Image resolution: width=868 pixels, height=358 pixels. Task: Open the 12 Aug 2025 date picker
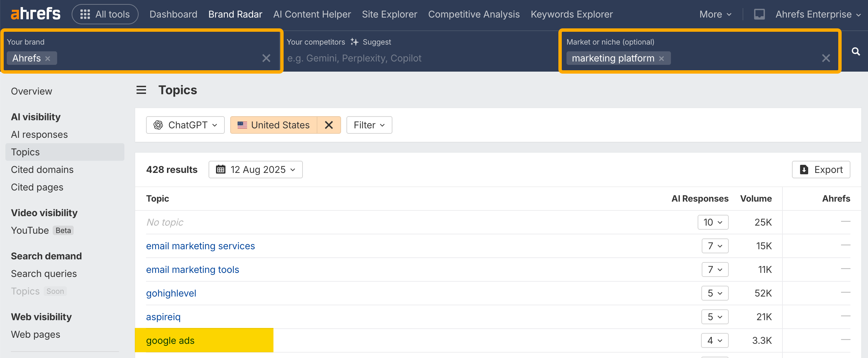pos(256,170)
